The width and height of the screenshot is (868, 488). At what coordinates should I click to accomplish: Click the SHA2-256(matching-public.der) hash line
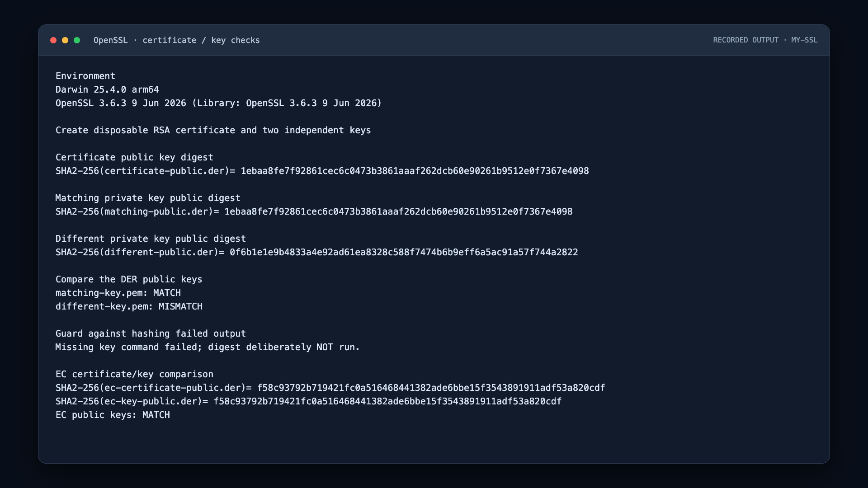[x=314, y=211]
